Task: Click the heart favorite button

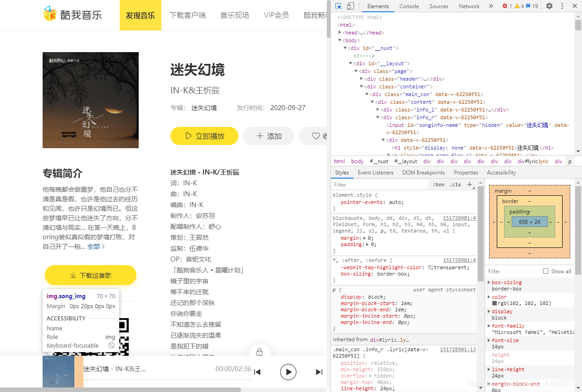Action: [316, 136]
